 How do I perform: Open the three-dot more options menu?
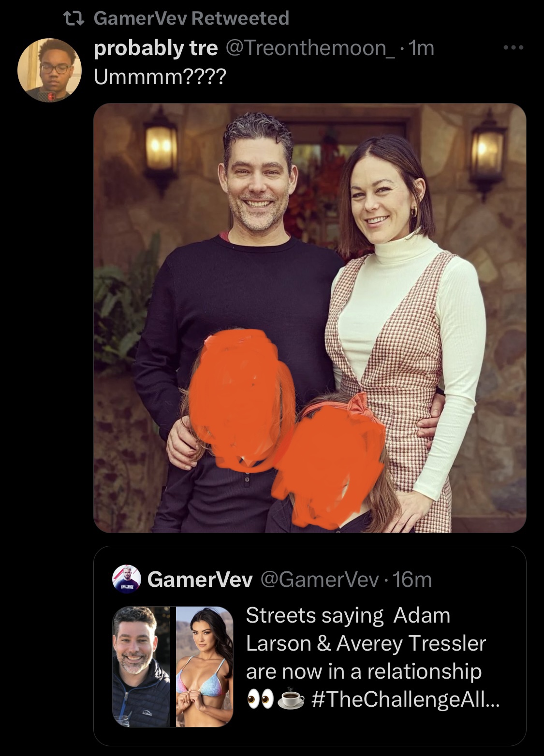(513, 48)
